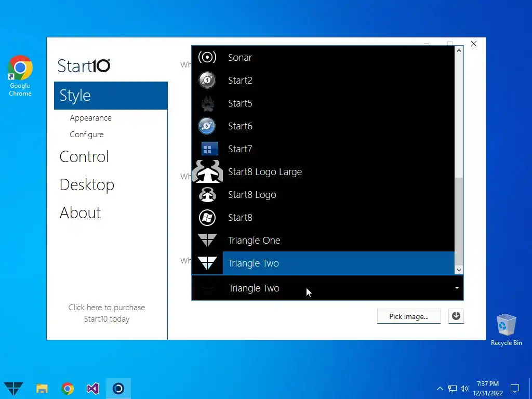Image resolution: width=532 pixels, height=399 pixels.
Task: Select the Start5 list entry text
Action: coord(240,103)
